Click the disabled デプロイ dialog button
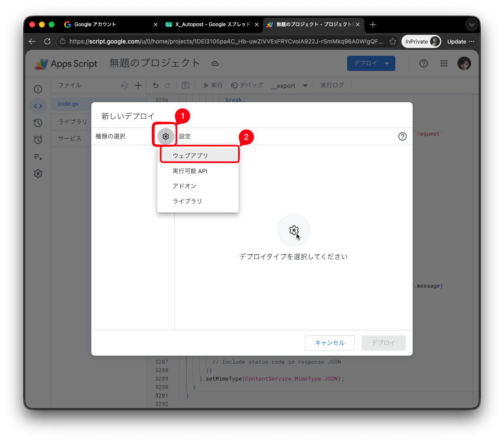Image resolution: width=504 pixels, height=441 pixels. (x=383, y=343)
